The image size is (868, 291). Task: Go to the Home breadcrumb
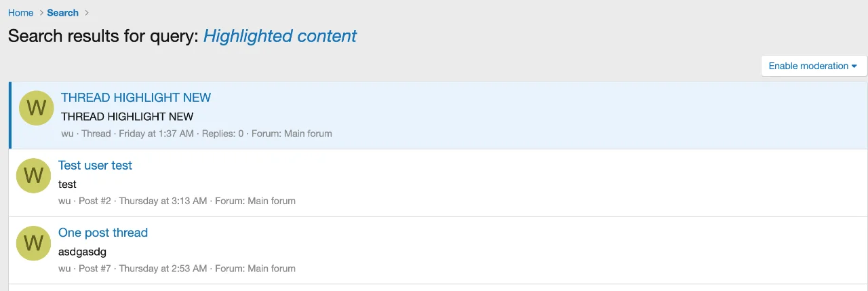coord(21,13)
